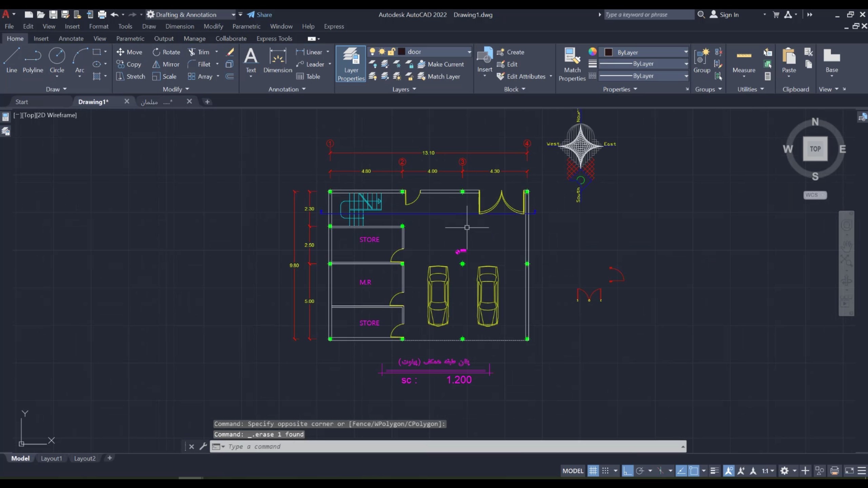Expand the Block panel

point(514,89)
